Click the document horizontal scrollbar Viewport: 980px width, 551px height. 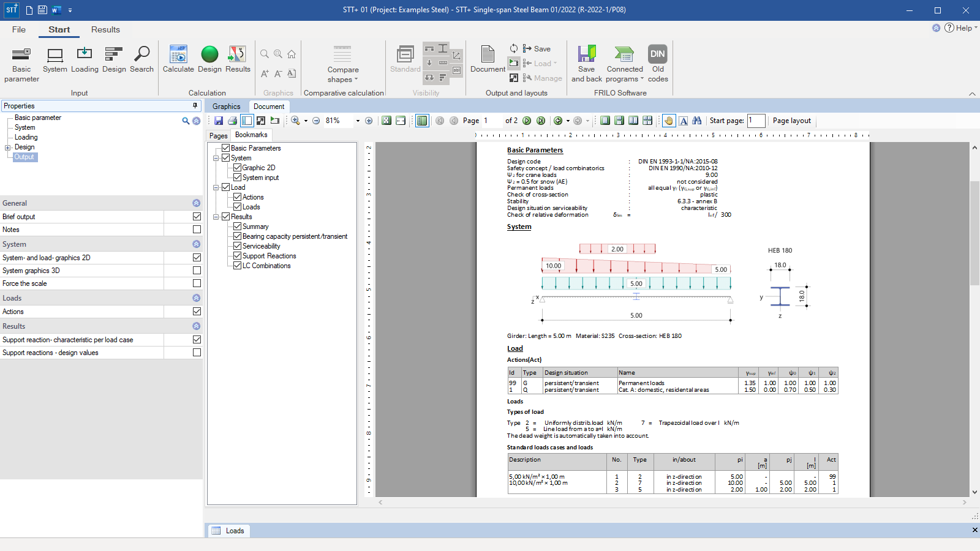click(672, 502)
